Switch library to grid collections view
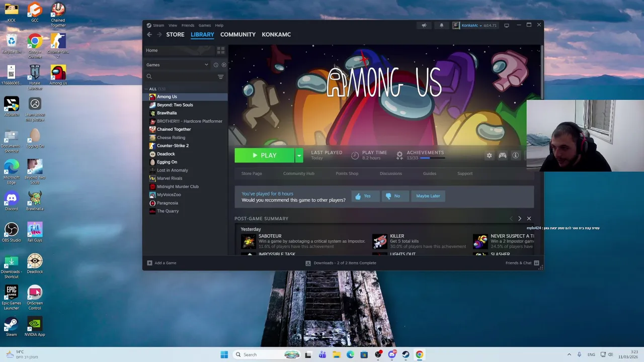This screenshot has height=362, width=644. (220, 50)
